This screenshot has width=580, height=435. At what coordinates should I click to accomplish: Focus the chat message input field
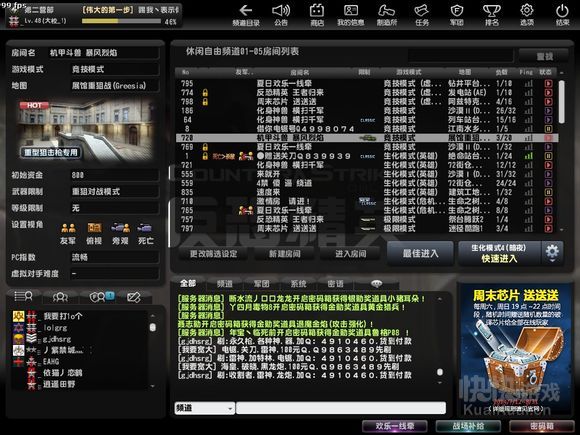point(341,408)
